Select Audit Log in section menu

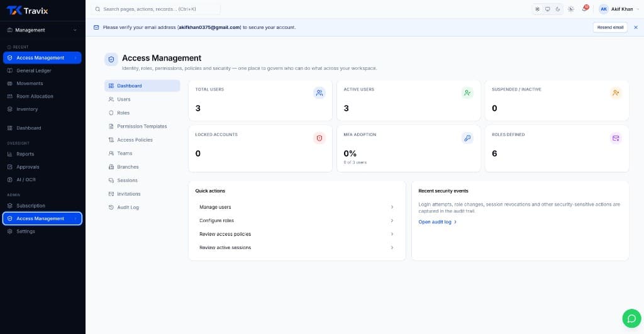142,207
